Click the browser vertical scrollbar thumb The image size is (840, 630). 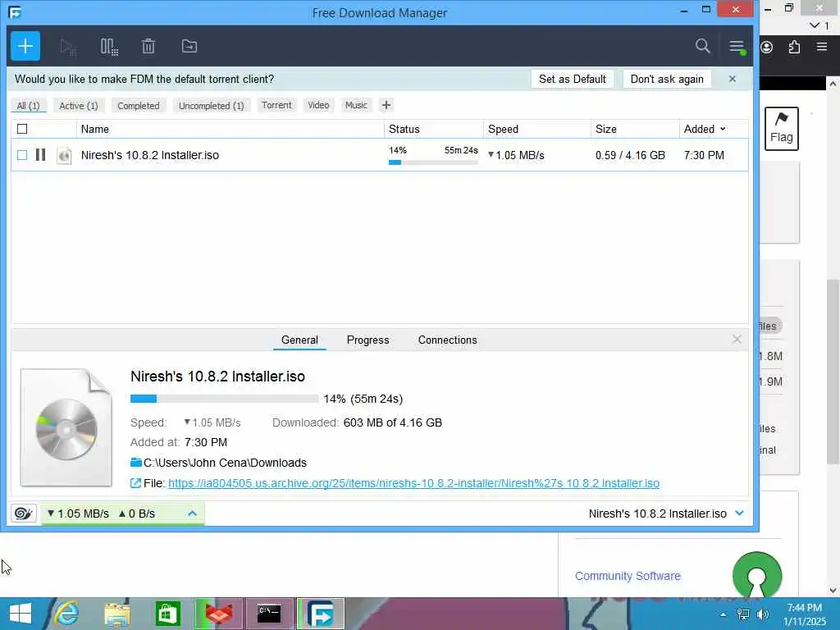(833, 370)
